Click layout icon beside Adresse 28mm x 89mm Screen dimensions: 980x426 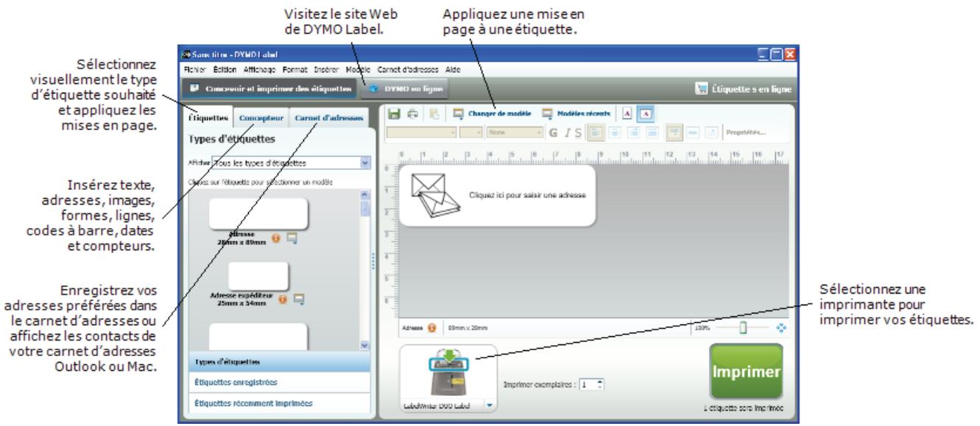coord(292,238)
